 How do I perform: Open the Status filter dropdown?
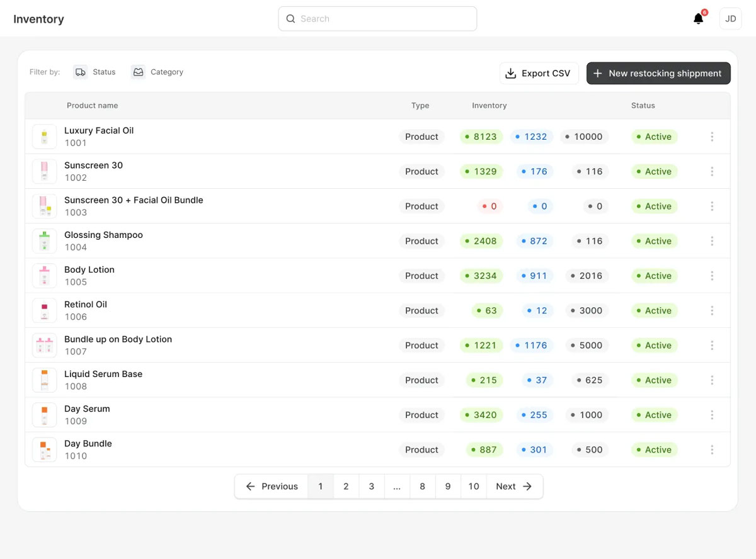95,72
